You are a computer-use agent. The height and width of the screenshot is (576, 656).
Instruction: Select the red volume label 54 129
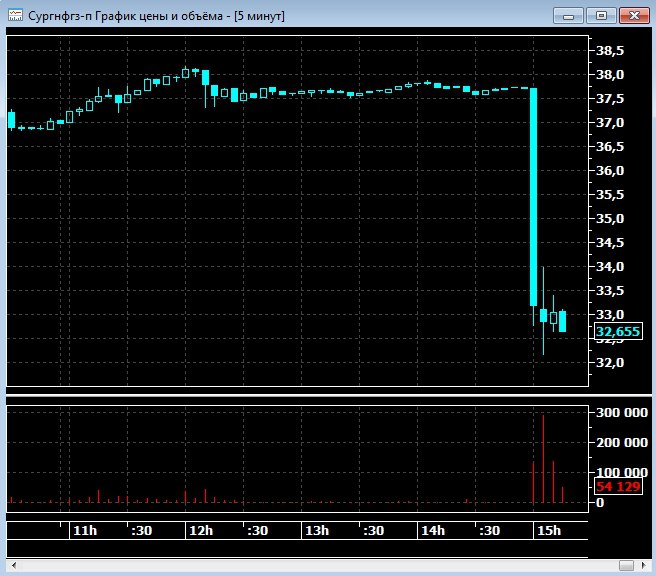coord(618,486)
